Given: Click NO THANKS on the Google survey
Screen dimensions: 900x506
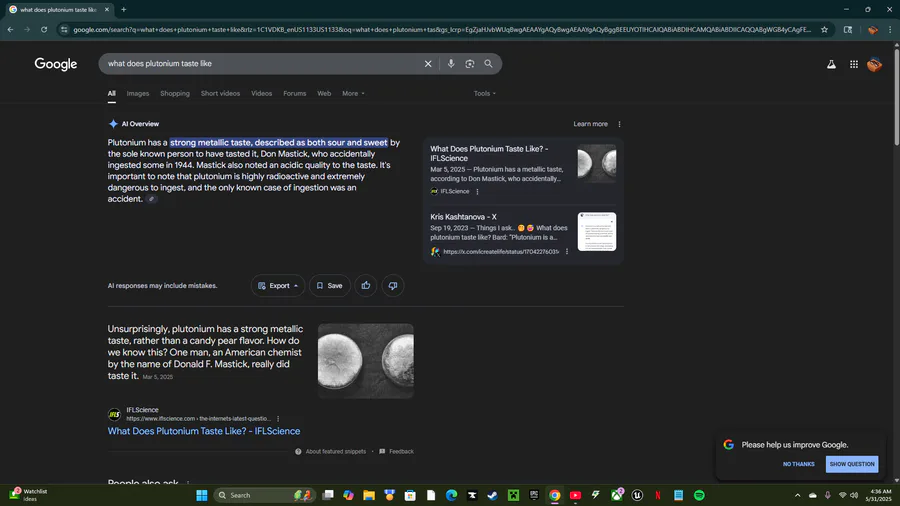Looking at the screenshot, I should point(798,464).
